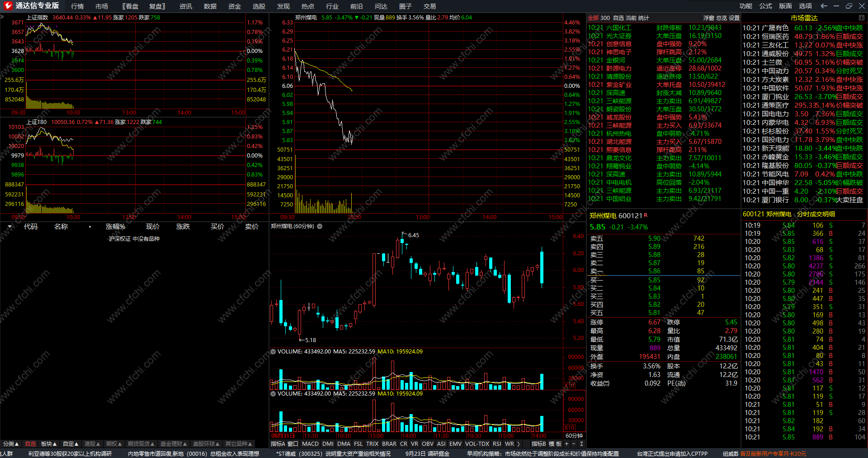Click the 上证指数 chart title
Image resolution: width=868 pixels, height=458 pixels.
(37, 17)
